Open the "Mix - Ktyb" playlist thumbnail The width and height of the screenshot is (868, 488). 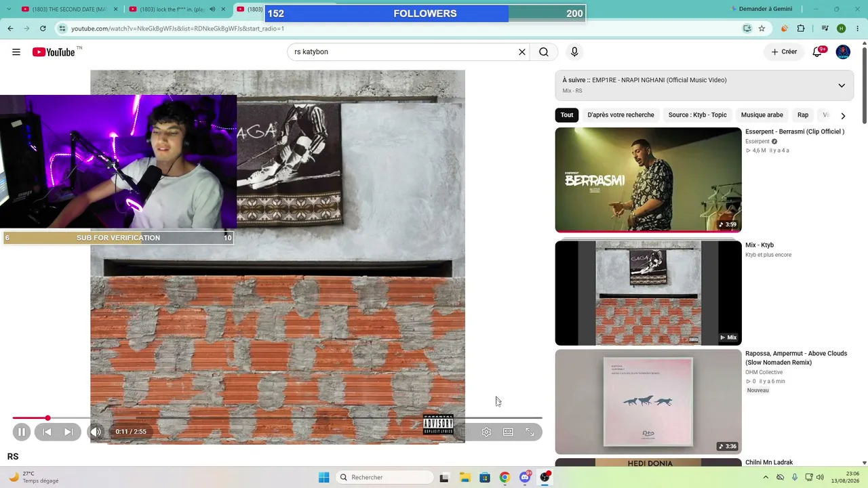coord(648,293)
